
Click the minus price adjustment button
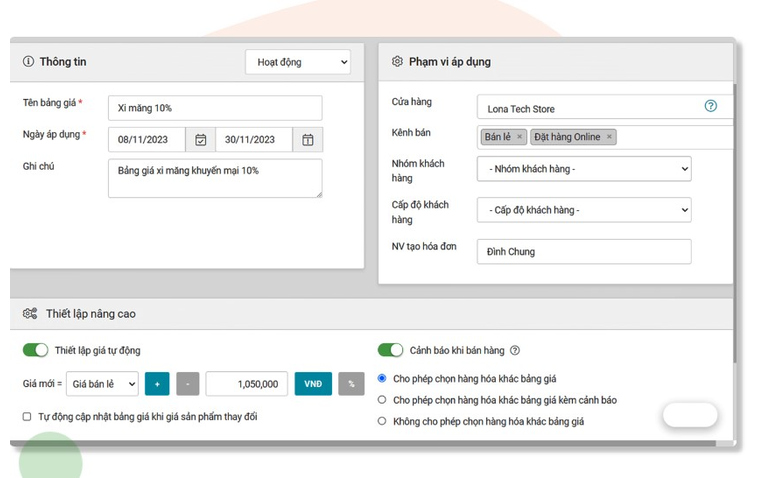click(x=188, y=384)
